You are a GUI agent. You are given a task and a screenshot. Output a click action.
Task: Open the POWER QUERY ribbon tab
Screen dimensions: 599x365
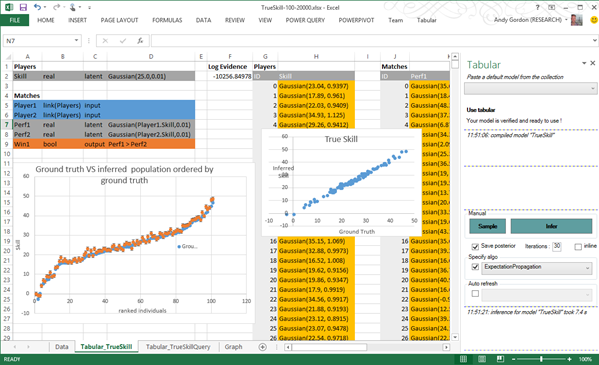click(305, 20)
